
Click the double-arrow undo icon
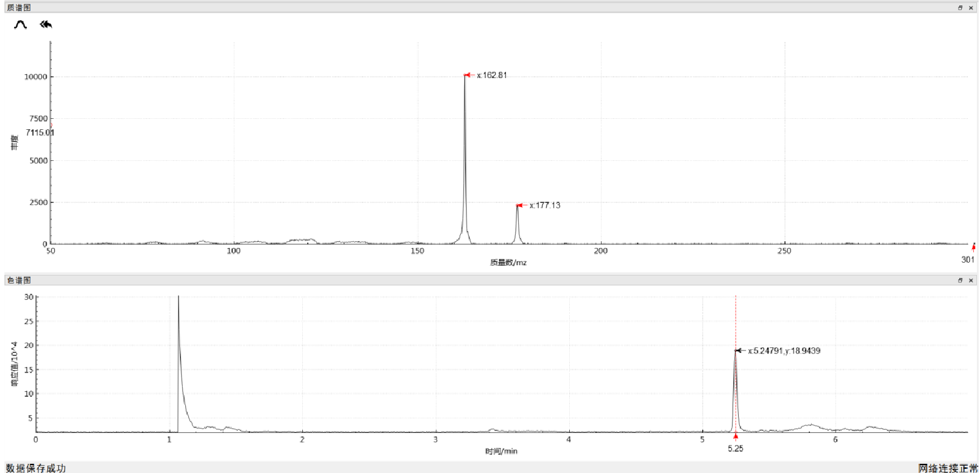(x=46, y=25)
